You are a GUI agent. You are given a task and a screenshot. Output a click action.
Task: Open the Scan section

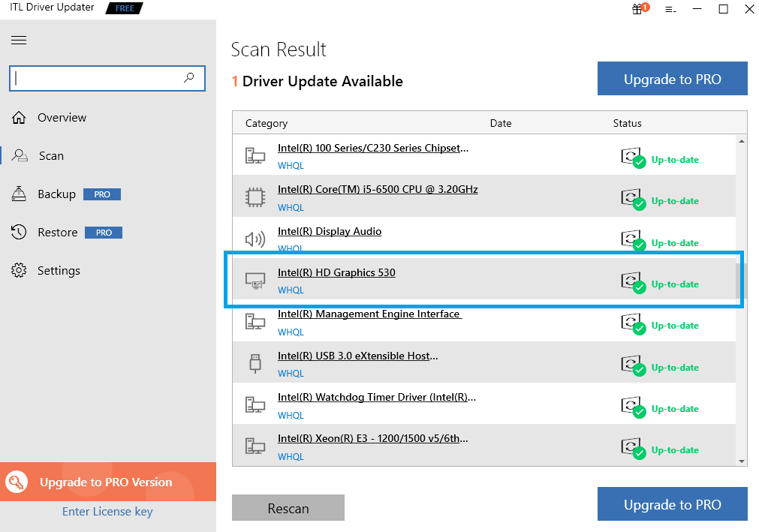tap(51, 156)
